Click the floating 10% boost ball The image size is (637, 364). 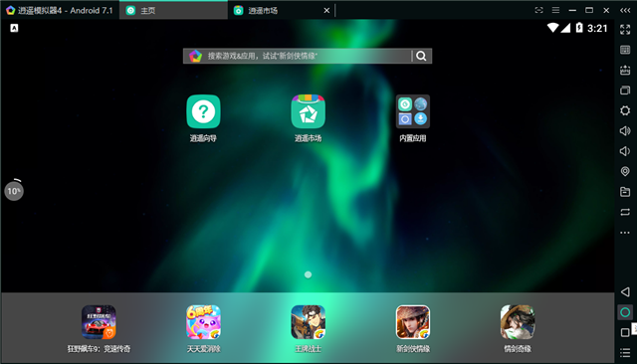pyautogui.click(x=14, y=191)
